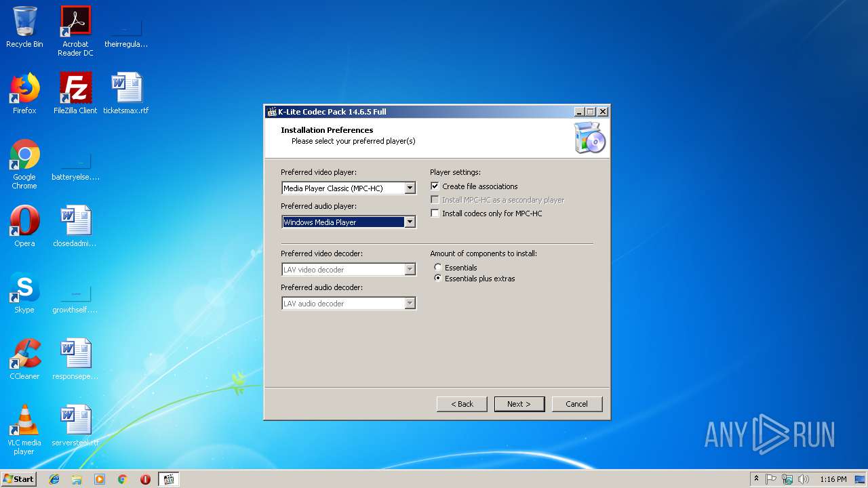This screenshot has height=488, width=868.
Task: Open the Recycle Bin desktop icon
Action: tap(24, 27)
